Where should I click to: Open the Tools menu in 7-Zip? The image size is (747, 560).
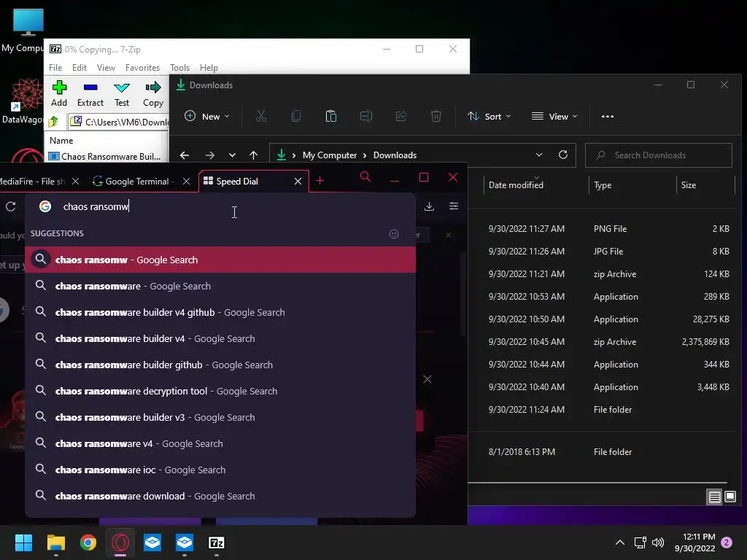[x=179, y=68]
